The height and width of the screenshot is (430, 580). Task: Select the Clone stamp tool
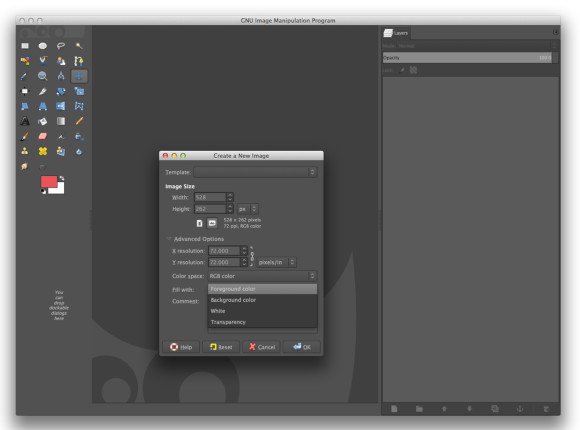[x=25, y=151]
